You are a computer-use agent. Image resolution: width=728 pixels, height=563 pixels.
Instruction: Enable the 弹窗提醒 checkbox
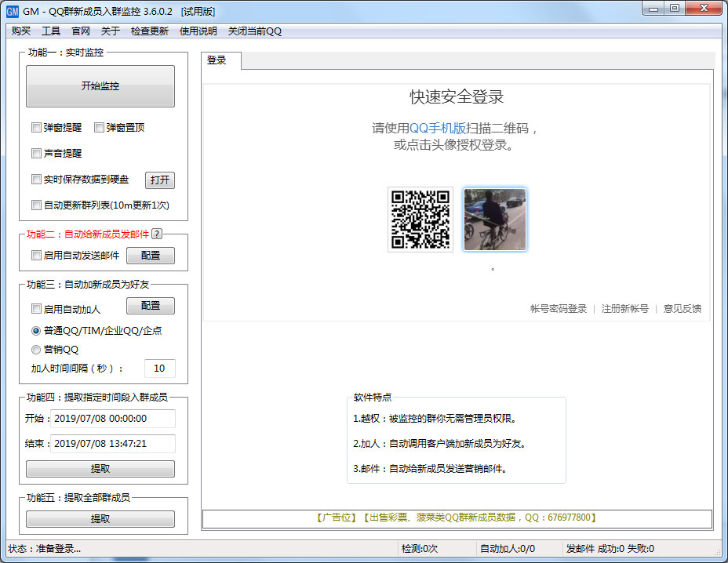coord(36,128)
